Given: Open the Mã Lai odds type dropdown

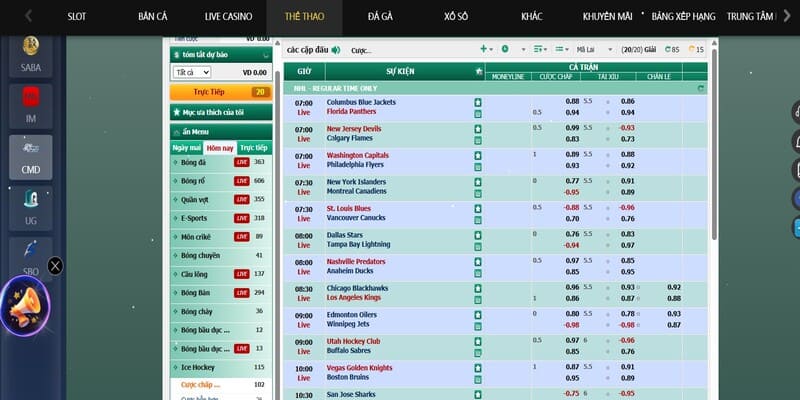Looking at the screenshot, I should tap(594, 49).
